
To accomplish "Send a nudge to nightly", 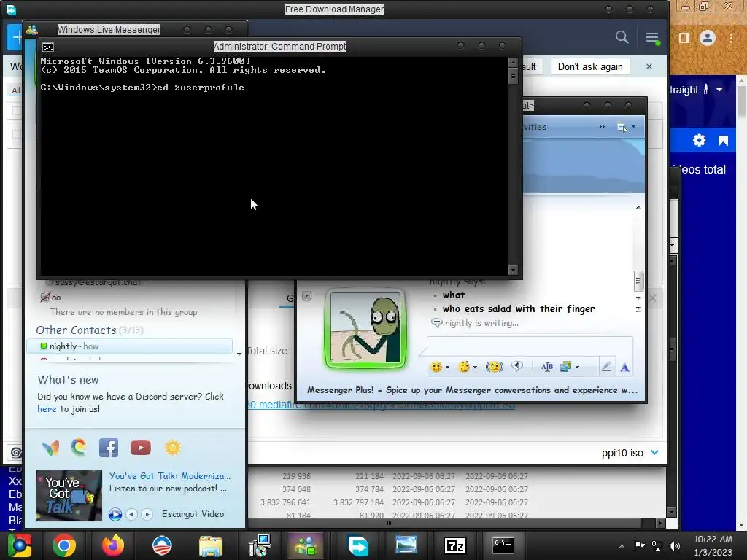I will (x=494, y=367).
